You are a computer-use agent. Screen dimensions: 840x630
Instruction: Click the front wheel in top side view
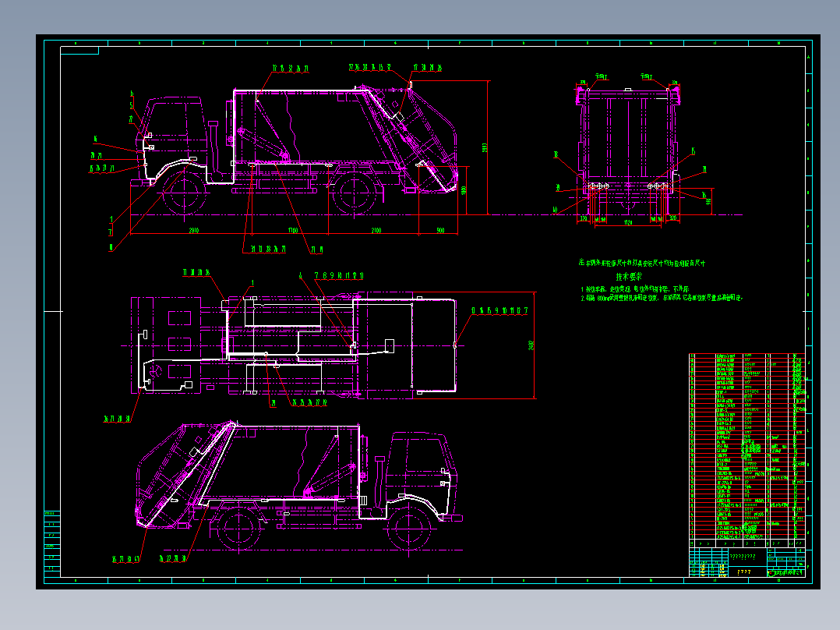click(184, 193)
